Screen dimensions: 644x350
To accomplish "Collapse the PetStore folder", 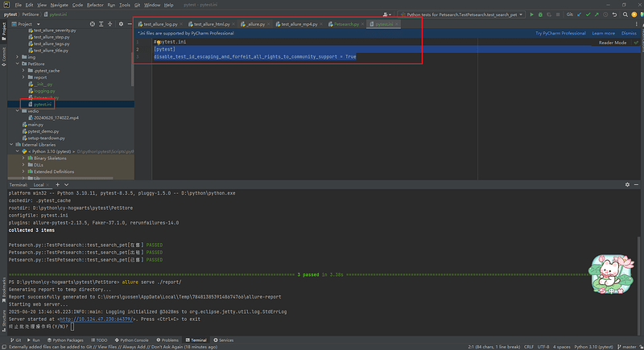I will (x=17, y=64).
